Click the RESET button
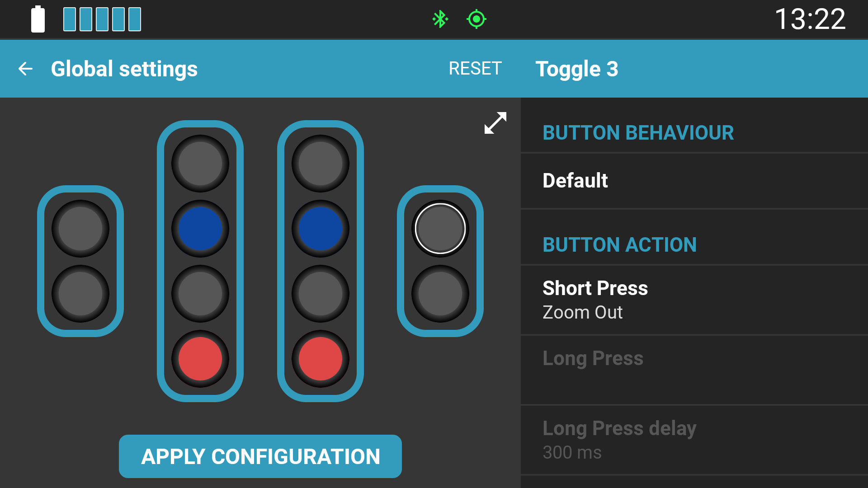The width and height of the screenshot is (868, 488). pos(475,69)
